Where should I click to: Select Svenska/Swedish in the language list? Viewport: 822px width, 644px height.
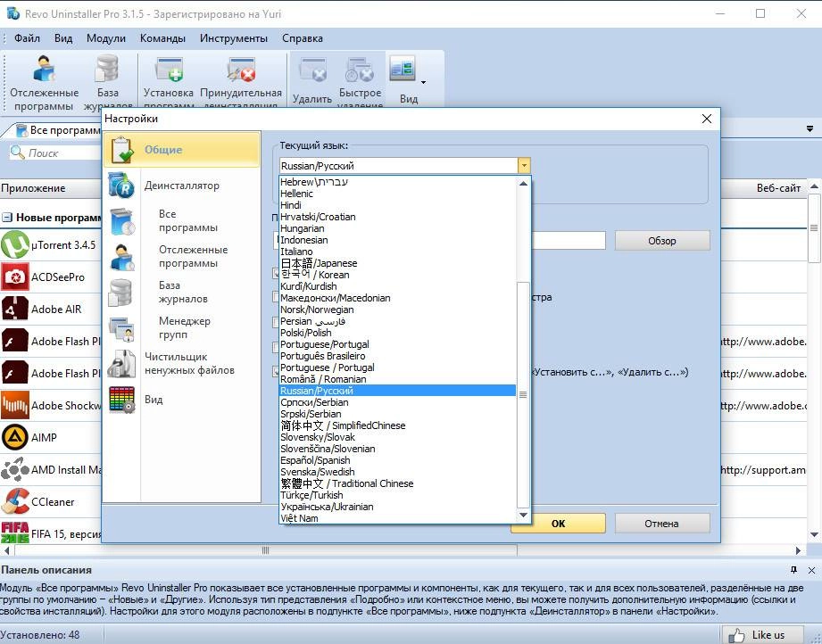click(x=397, y=472)
